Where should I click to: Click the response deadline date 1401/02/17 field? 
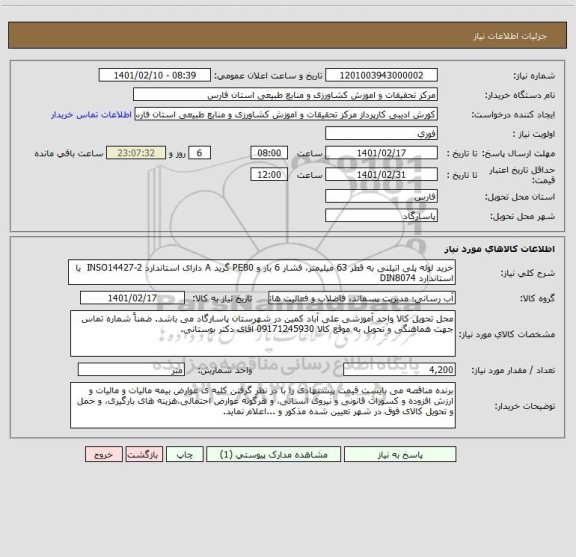(381, 153)
